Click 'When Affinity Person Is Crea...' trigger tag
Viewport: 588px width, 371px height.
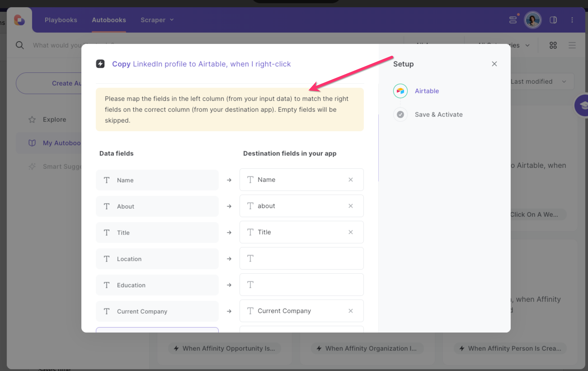510,348
